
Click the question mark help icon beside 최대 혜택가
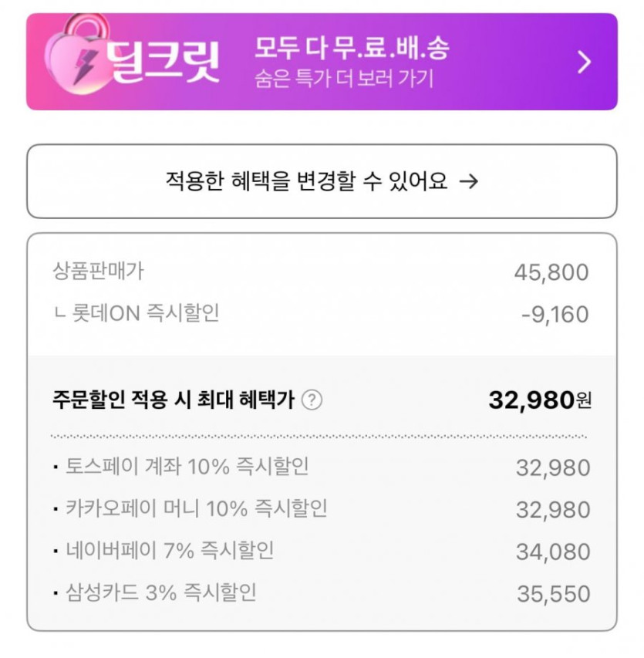(312, 400)
